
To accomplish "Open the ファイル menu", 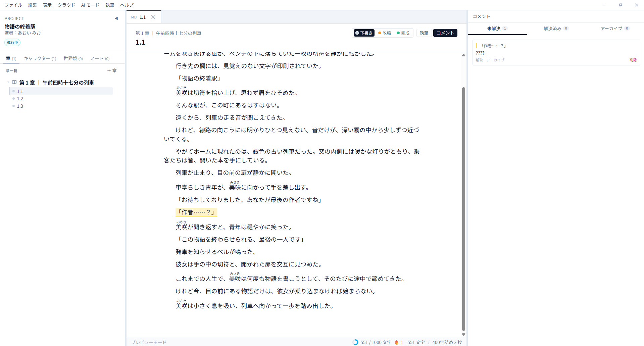I will click(x=13, y=5).
